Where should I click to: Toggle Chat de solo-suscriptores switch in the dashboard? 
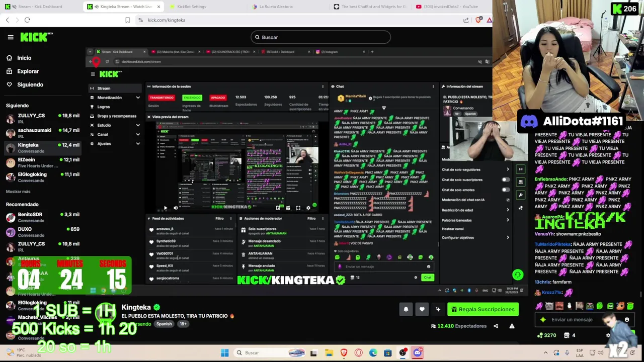(505, 179)
